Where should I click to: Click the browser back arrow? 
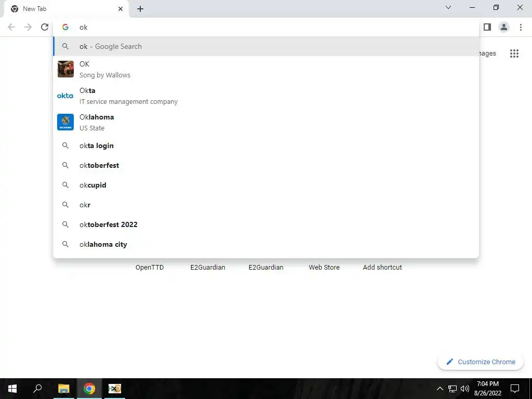click(x=11, y=27)
